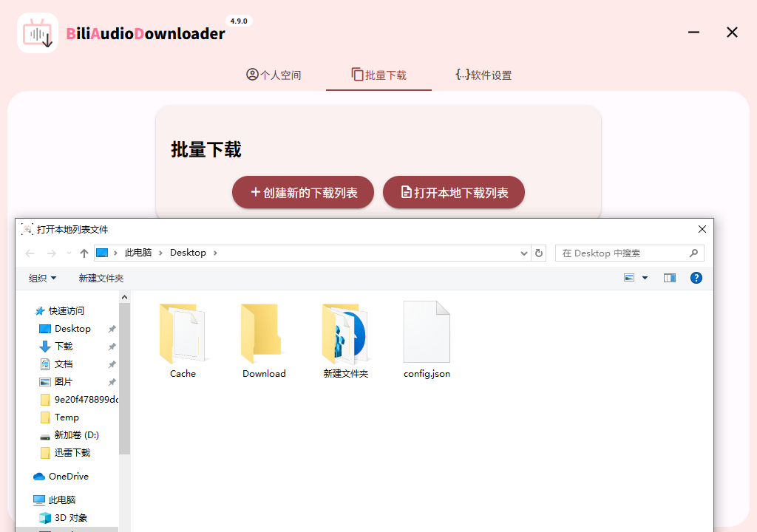Open address bar history dropdown
Viewport: 757px width, 532px height.
[x=524, y=253]
